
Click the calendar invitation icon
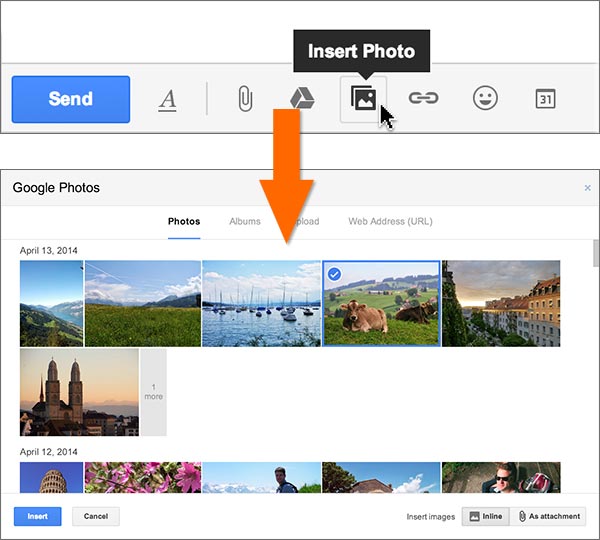point(545,99)
